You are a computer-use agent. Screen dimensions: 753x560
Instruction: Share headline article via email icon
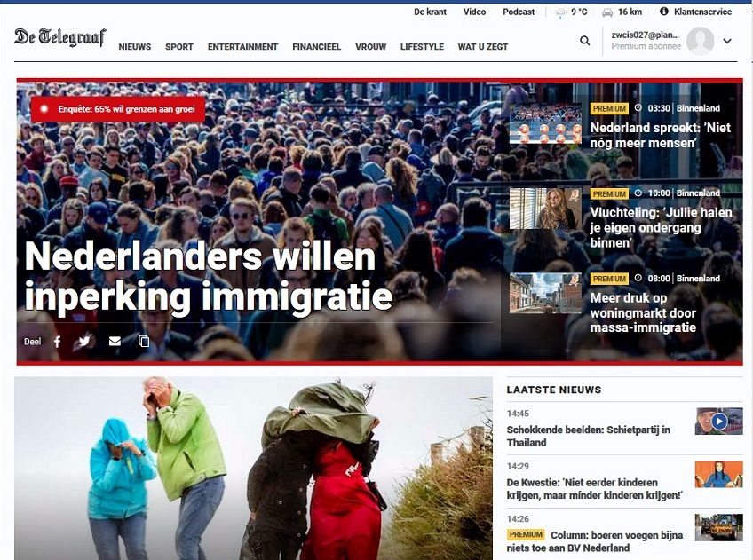115,341
